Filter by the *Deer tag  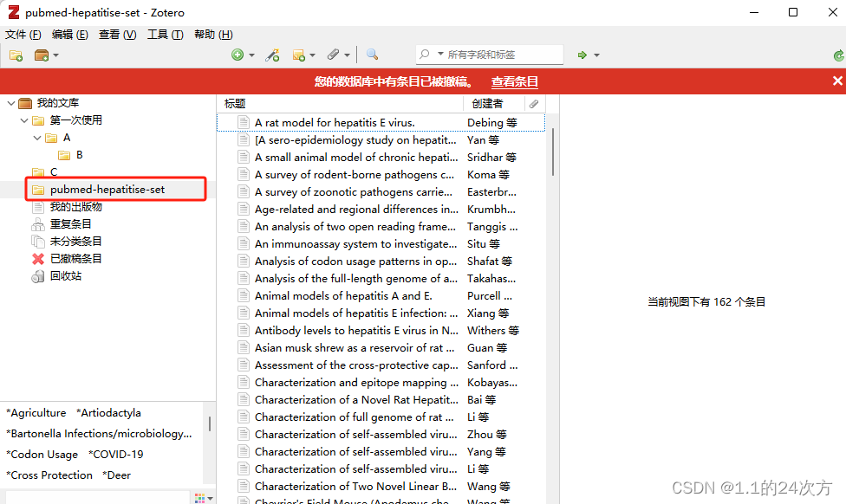(116, 475)
